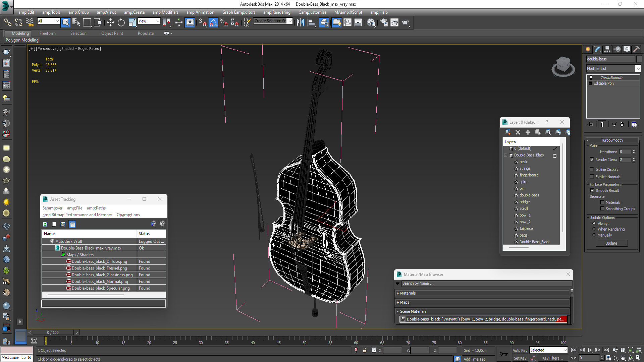
Task: Select the Always update option
Action: pos(594,224)
